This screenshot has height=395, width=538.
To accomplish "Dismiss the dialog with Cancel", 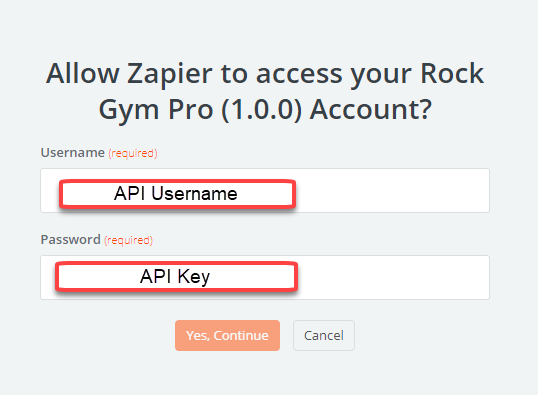I will pos(324,335).
